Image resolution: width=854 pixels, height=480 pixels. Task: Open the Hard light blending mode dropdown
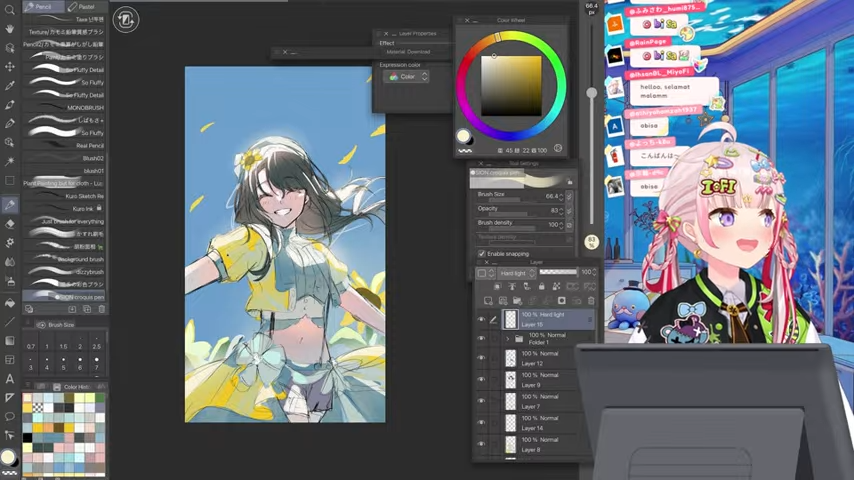[x=517, y=273]
